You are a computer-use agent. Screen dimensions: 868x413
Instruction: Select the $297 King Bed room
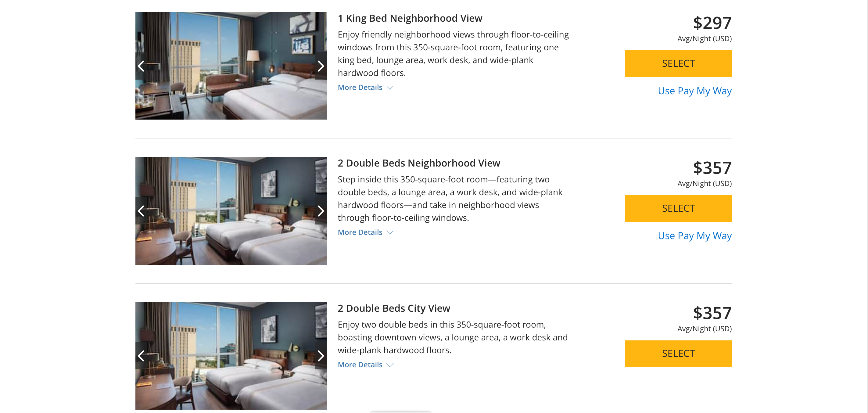pos(678,64)
